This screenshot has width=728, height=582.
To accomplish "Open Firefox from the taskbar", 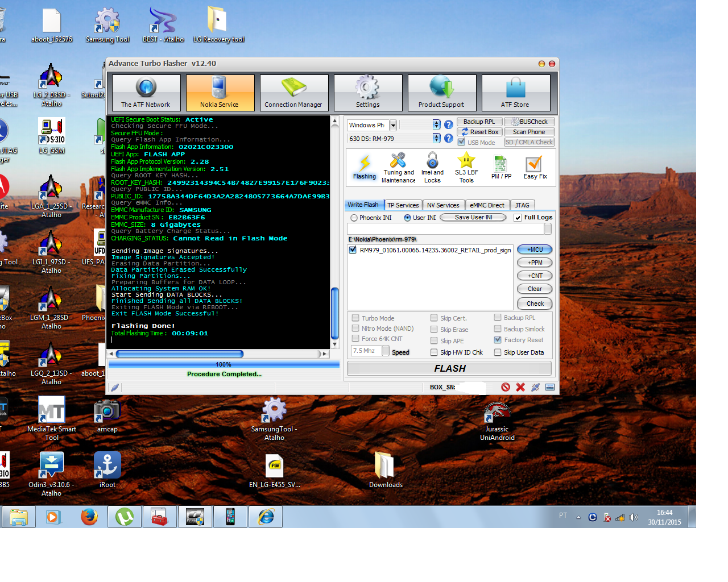I will (x=89, y=517).
